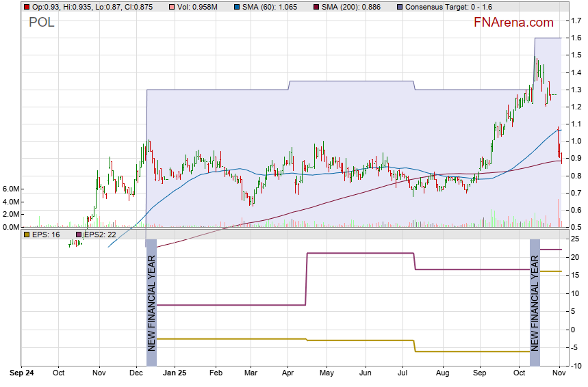This screenshot has height=387, width=588.
Task: Select the Sep 24 date label
Action: tap(22, 374)
